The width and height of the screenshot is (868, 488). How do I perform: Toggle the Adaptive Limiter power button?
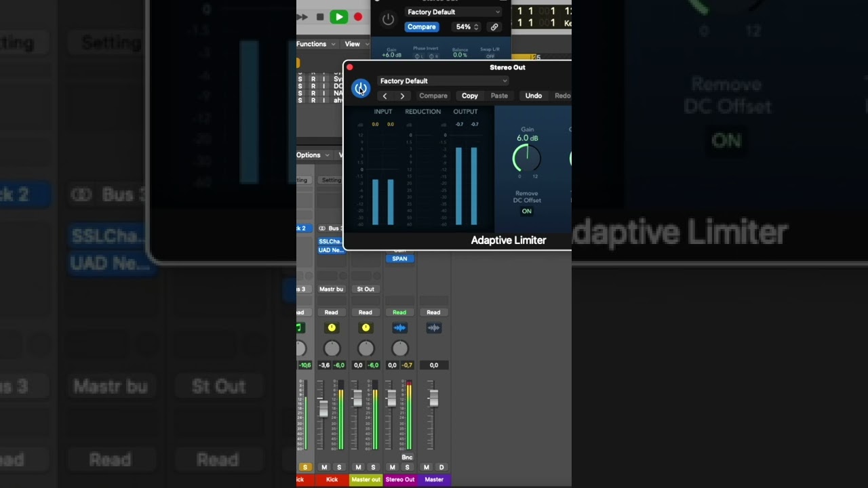click(x=361, y=88)
